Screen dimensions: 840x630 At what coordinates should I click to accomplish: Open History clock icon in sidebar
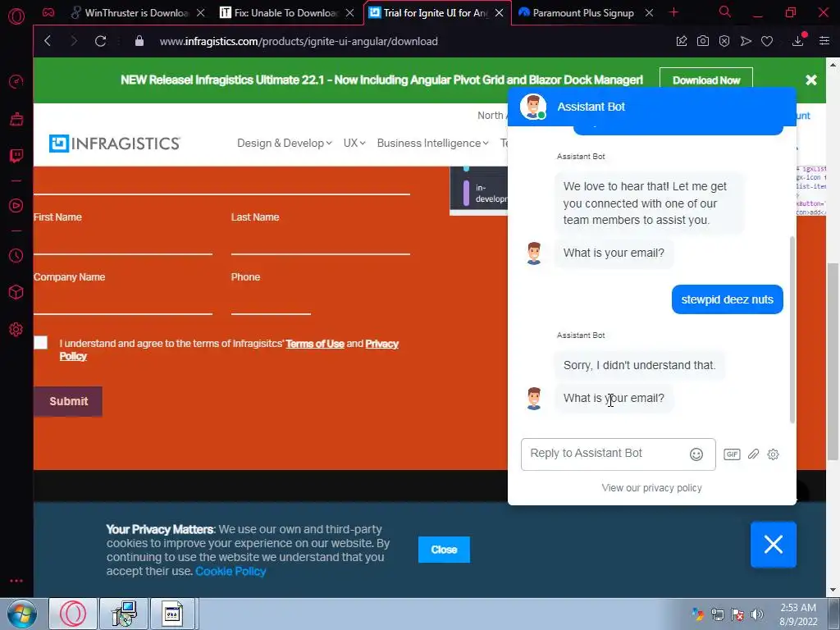pos(16,256)
